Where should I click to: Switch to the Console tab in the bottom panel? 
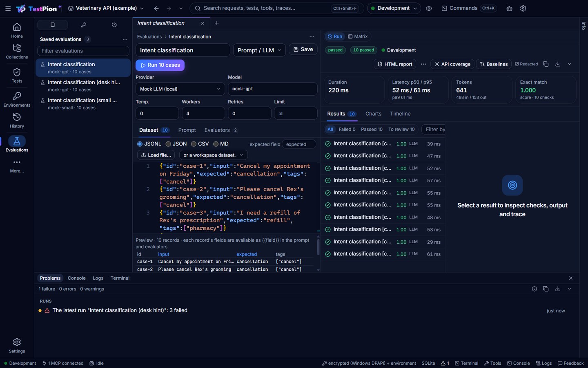click(77, 278)
